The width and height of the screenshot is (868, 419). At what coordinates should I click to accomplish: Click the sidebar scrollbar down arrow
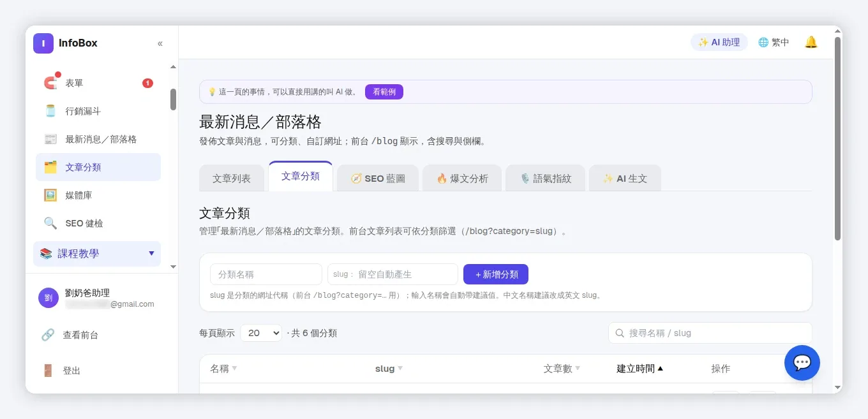173,267
